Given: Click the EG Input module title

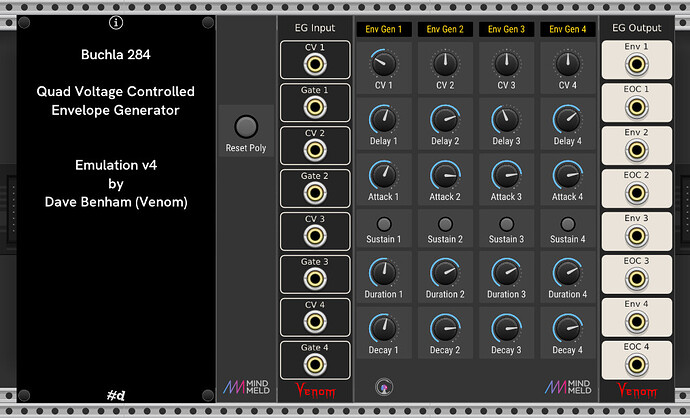Looking at the screenshot, I should 315,28.
